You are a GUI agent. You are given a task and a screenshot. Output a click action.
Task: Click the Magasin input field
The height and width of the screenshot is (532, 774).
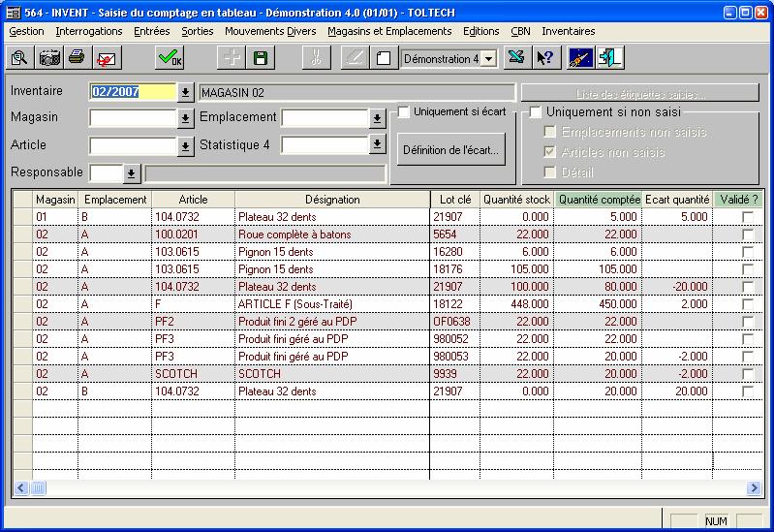point(133,118)
